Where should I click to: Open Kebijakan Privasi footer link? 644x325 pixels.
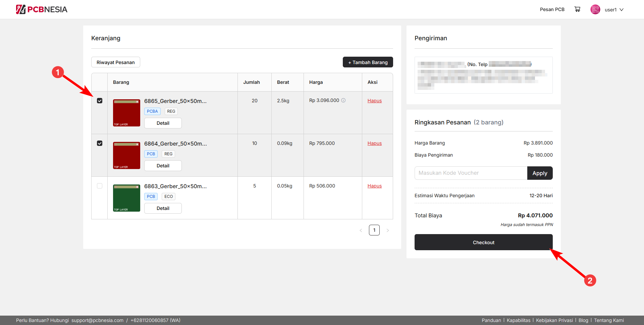pyautogui.click(x=554, y=320)
